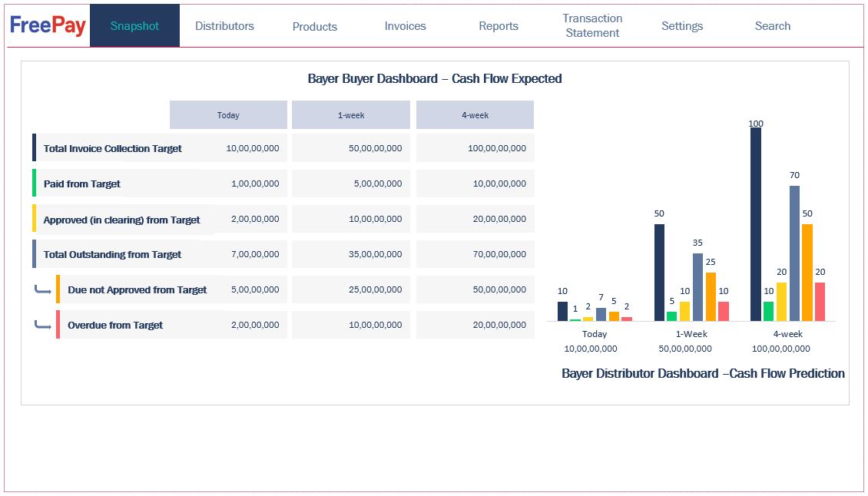The height and width of the screenshot is (496, 868).
Task: Click the Total Outstanding from Target label
Action: pyautogui.click(x=112, y=255)
